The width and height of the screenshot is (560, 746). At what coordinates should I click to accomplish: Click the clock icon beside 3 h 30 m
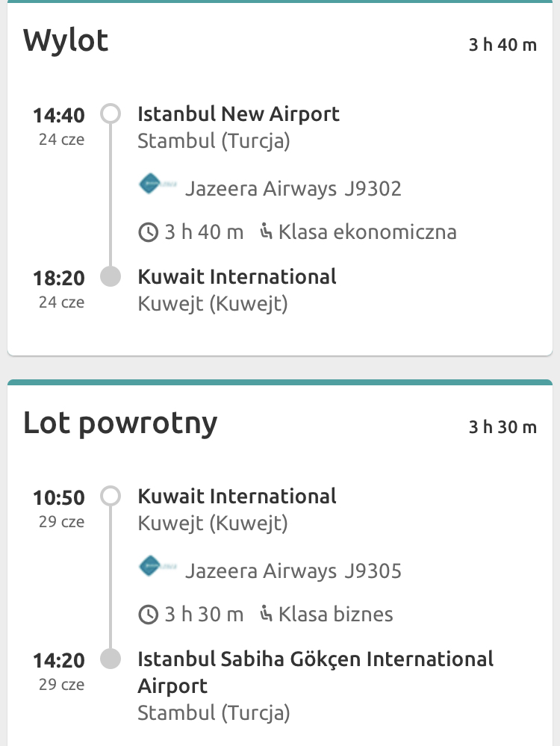[148, 615]
